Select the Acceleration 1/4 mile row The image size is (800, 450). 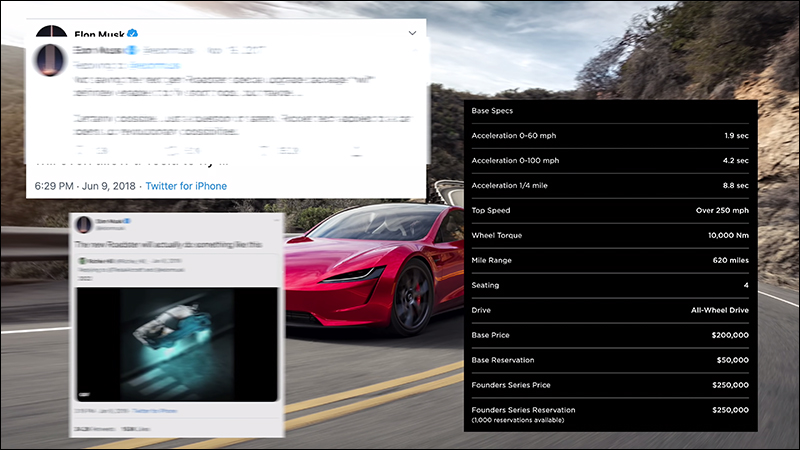610,186
